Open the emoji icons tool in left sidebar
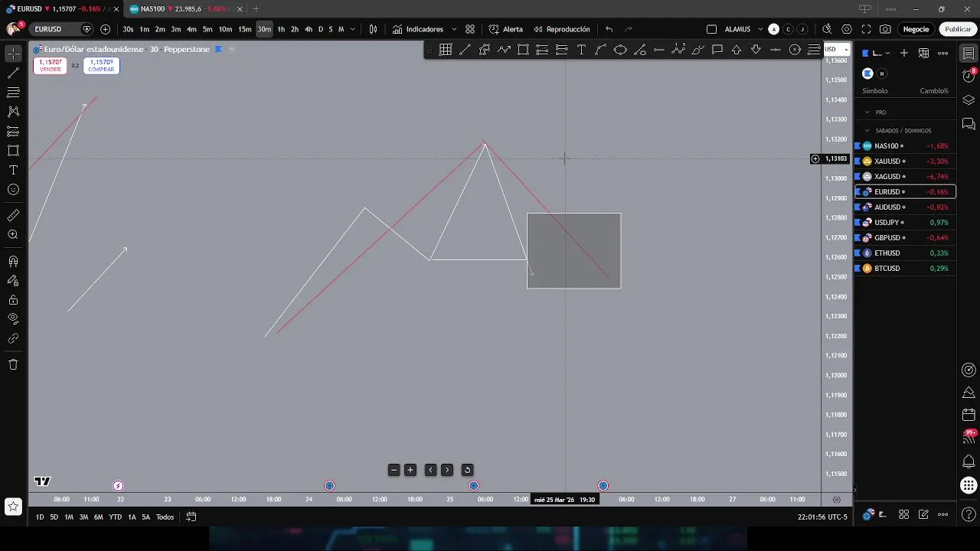The image size is (980, 551). pyautogui.click(x=13, y=189)
